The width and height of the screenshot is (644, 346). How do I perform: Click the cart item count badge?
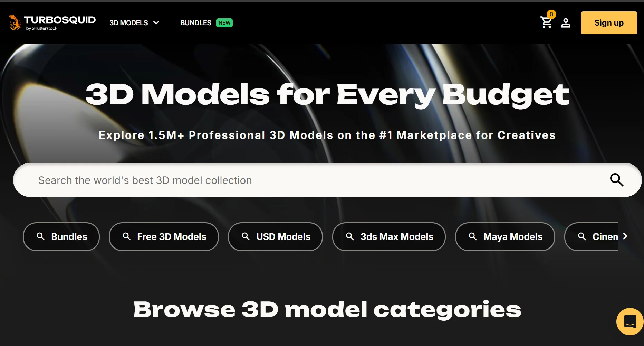click(x=551, y=14)
